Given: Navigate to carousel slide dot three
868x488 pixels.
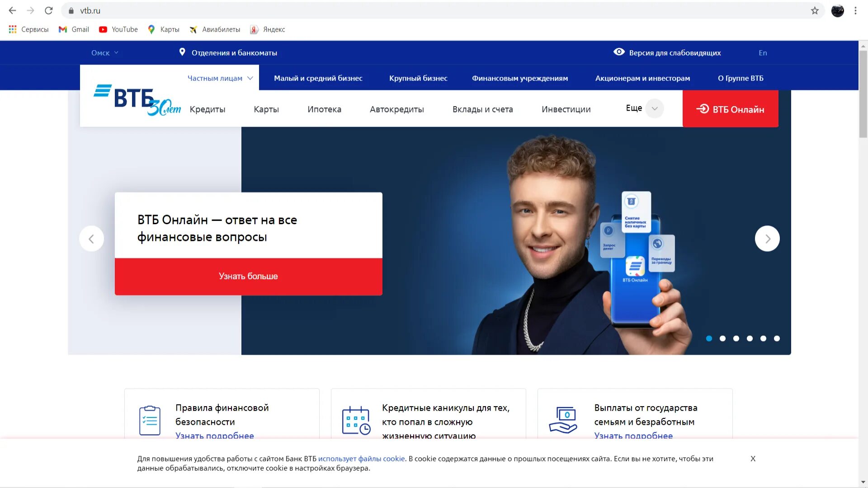Looking at the screenshot, I should tap(736, 338).
